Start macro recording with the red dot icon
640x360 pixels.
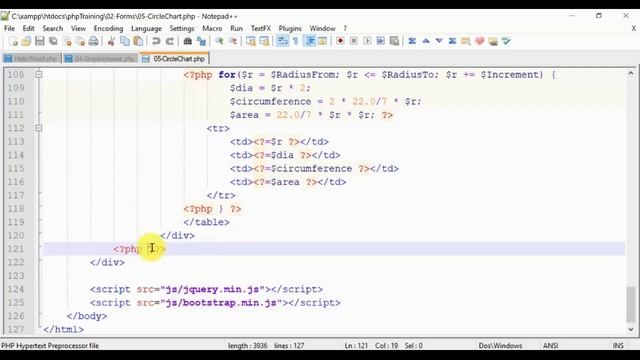(340, 41)
